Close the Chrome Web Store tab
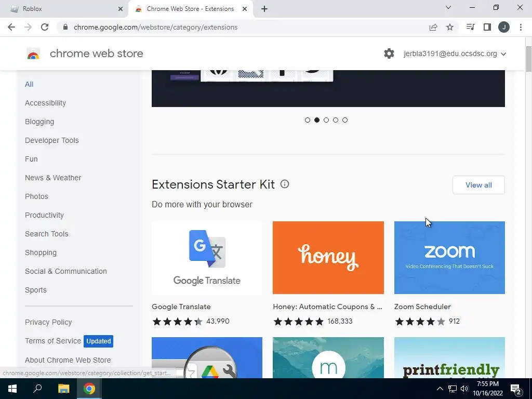 (x=245, y=9)
